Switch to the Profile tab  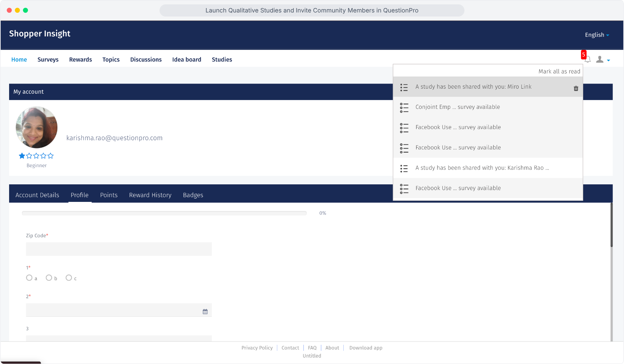pyautogui.click(x=80, y=195)
